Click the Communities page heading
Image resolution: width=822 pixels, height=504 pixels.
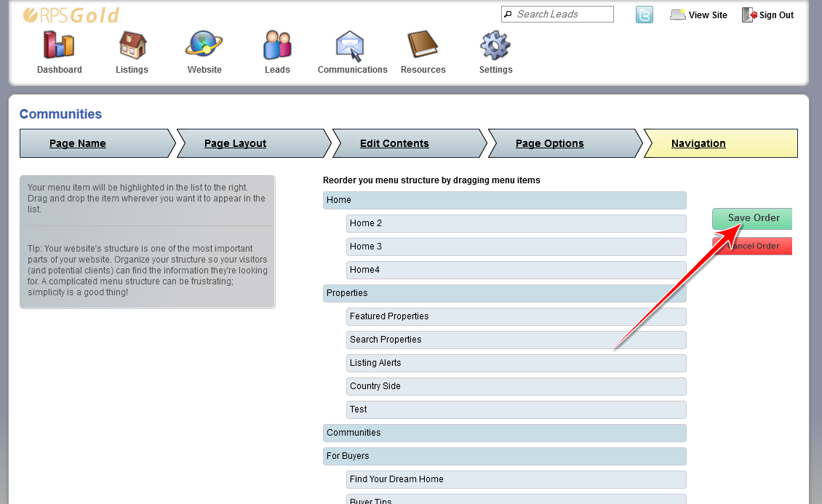[61, 114]
